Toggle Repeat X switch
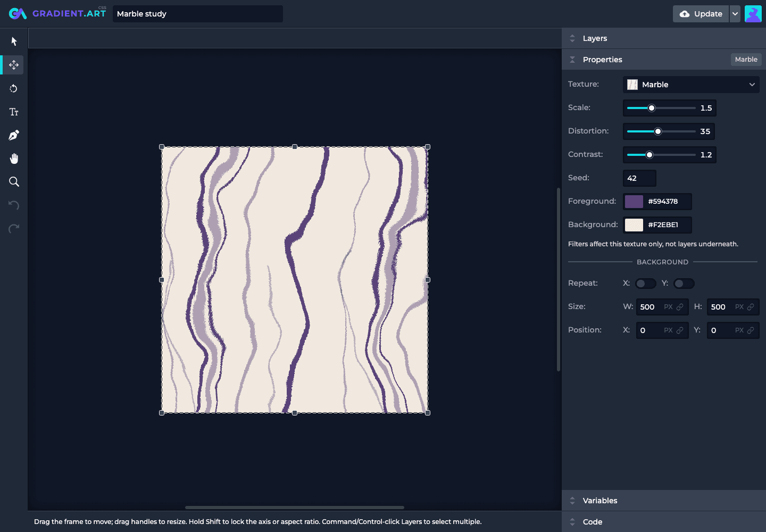 click(645, 284)
